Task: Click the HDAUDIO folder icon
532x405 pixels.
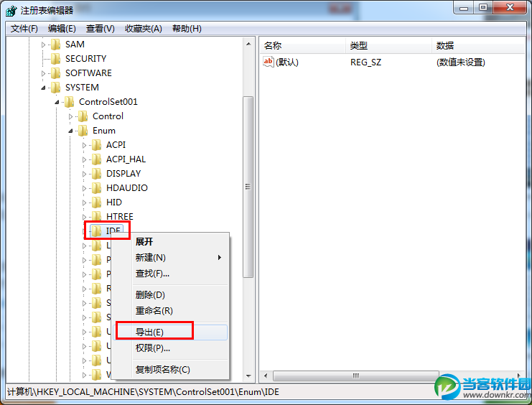Action: pyautogui.click(x=97, y=187)
